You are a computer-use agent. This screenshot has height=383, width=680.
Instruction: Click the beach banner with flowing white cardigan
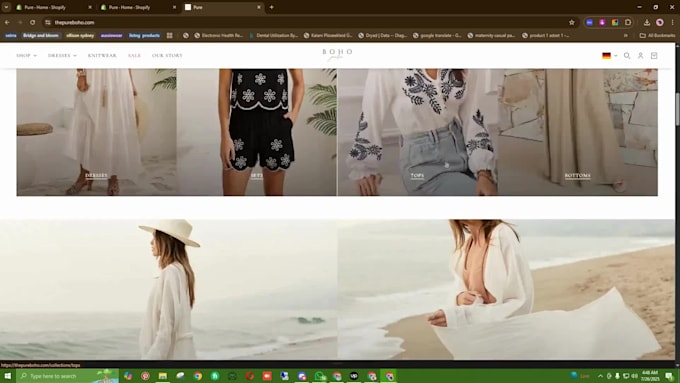coord(506,289)
